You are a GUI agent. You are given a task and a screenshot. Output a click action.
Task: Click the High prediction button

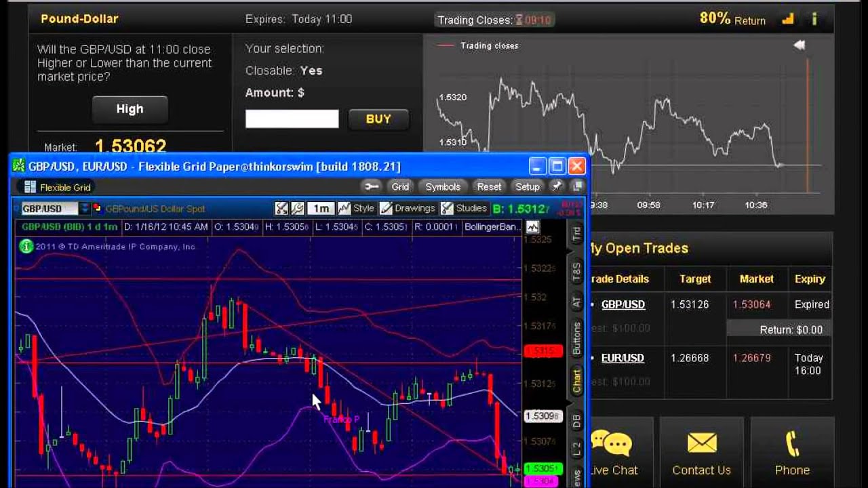(x=130, y=109)
